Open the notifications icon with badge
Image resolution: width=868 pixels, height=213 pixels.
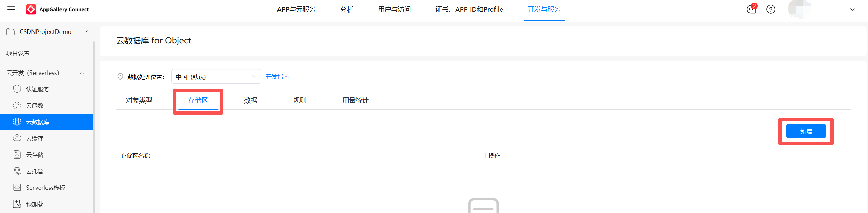[x=751, y=9]
